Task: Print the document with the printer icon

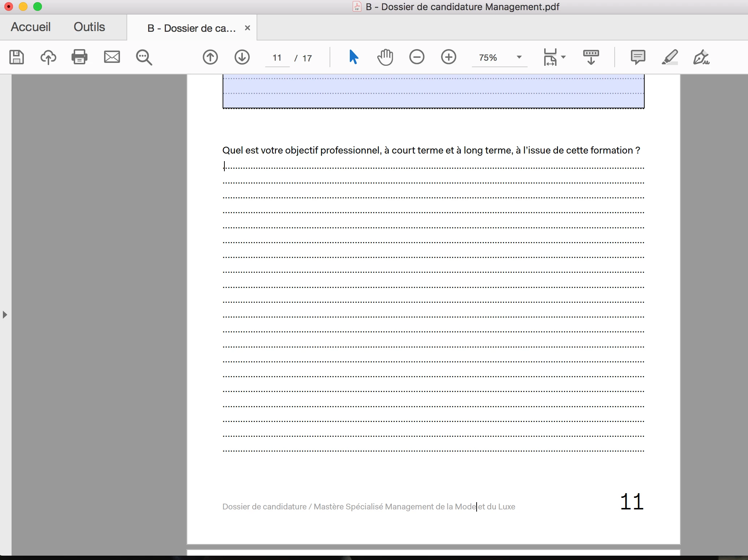Action: pyautogui.click(x=79, y=57)
